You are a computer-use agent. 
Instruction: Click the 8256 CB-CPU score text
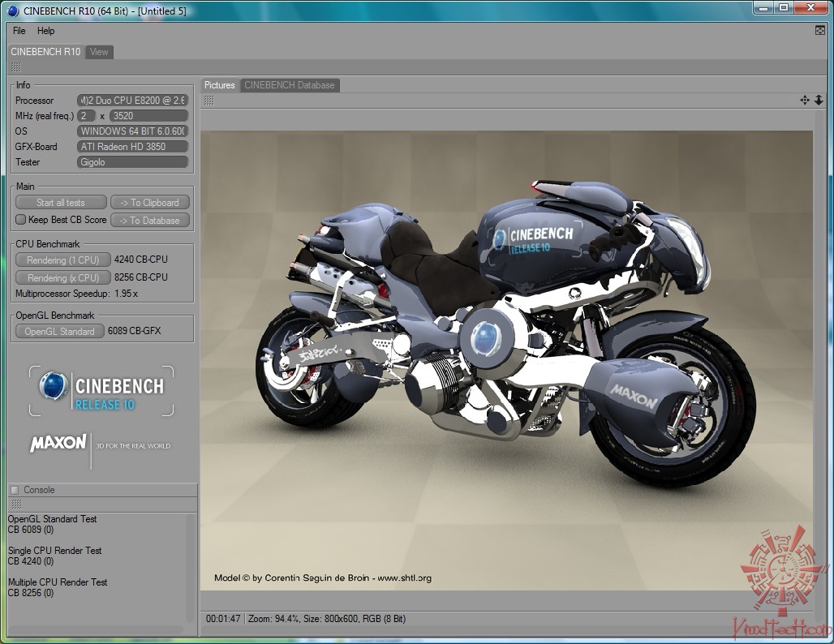click(x=141, y=277)
